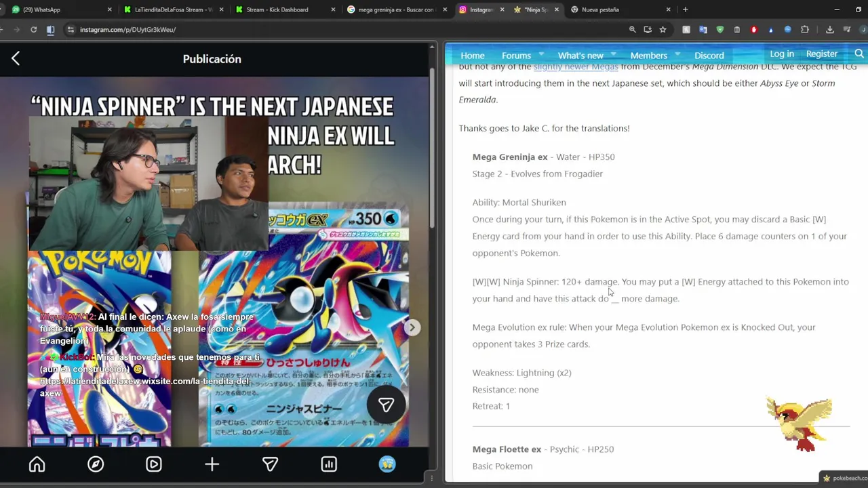Screen dimensions: 868x488
Task: Open Instagram explore compass icon
Action: pyautogui.click(x=96, y=464)
